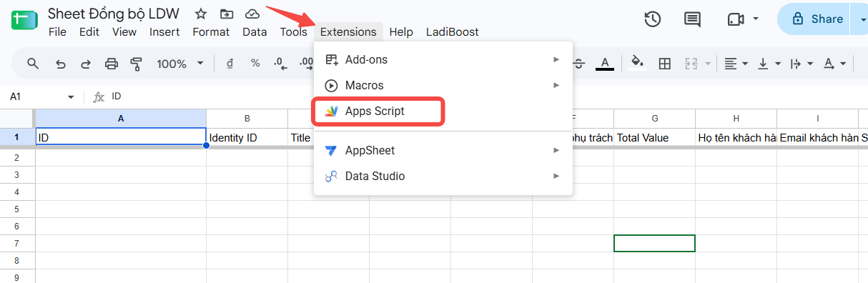Open the Format menu
The height and width of the screenshot is (283, 868).
(211, 31)
